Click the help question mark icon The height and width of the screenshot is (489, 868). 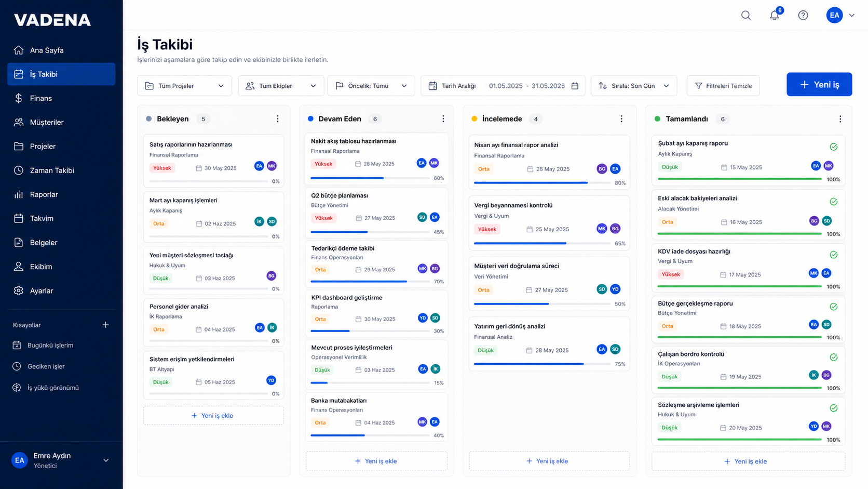click(803, 15)
